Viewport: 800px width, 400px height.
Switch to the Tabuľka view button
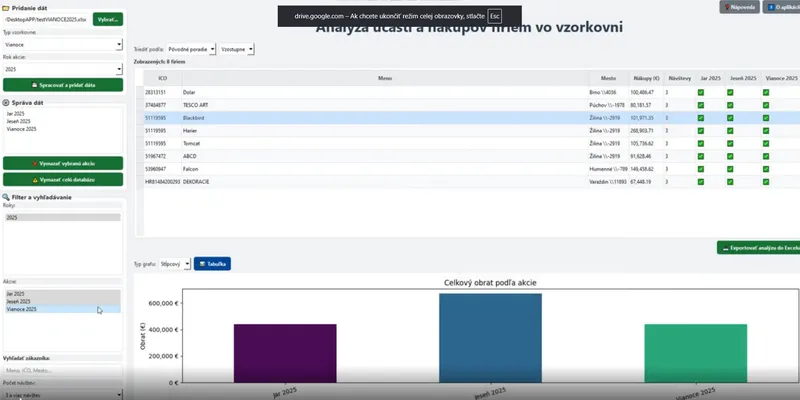pos(212,264)
